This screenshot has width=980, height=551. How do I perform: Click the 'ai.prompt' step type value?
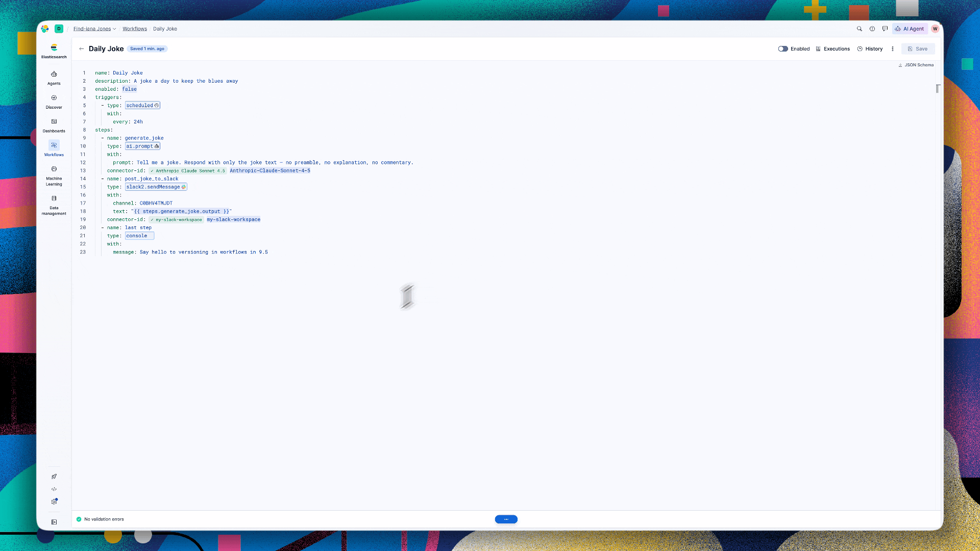point(139,146)
